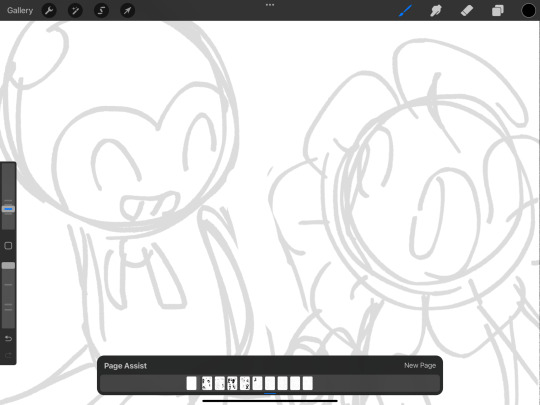This screenshot has height=405, width=540.
Task: Tap the three-dot menu at top center
Action: pyautogui.click(x=270, y=5)
